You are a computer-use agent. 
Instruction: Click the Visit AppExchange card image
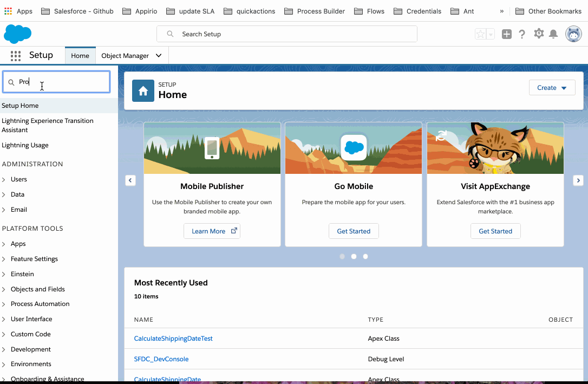pyautogui.click(x=495, y=148)
